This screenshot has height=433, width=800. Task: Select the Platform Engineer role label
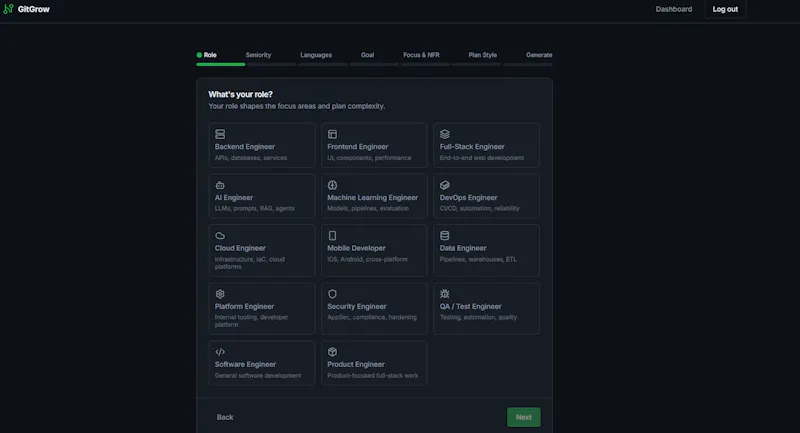244,307
